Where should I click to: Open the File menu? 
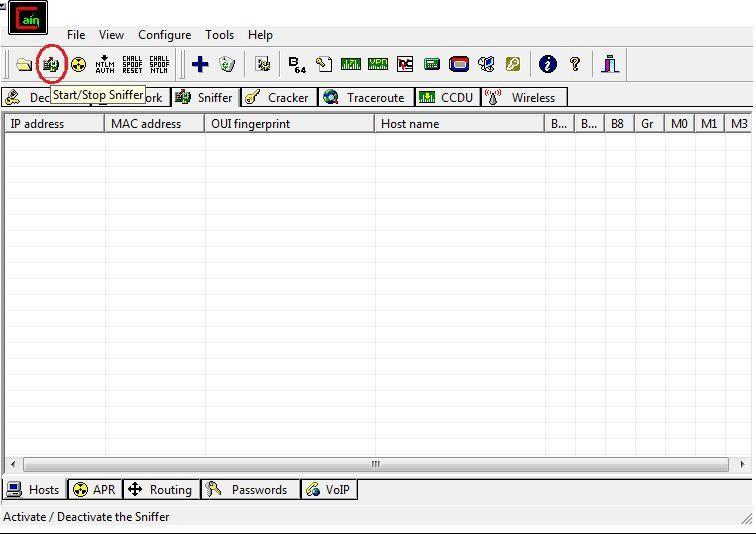pyautogui.click(x=76, y=35)
